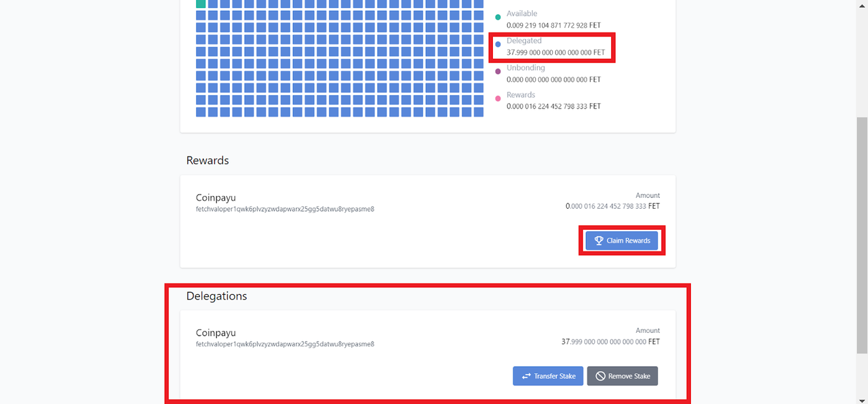Click the Available balance 0.009 219 104 871 772 928 FET
This screenshot has height=404, width=868.
click(x=553, y=25)
